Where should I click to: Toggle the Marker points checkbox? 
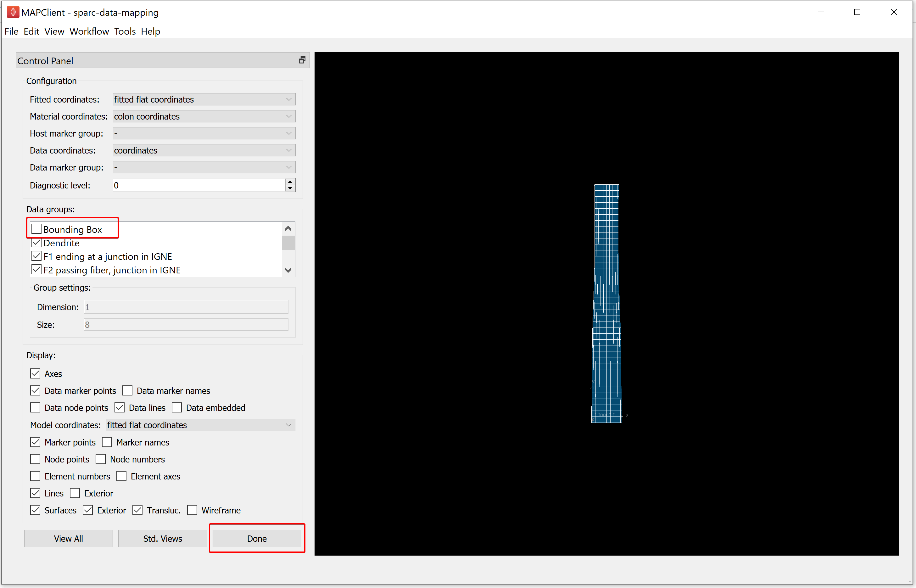pos(35,442)
